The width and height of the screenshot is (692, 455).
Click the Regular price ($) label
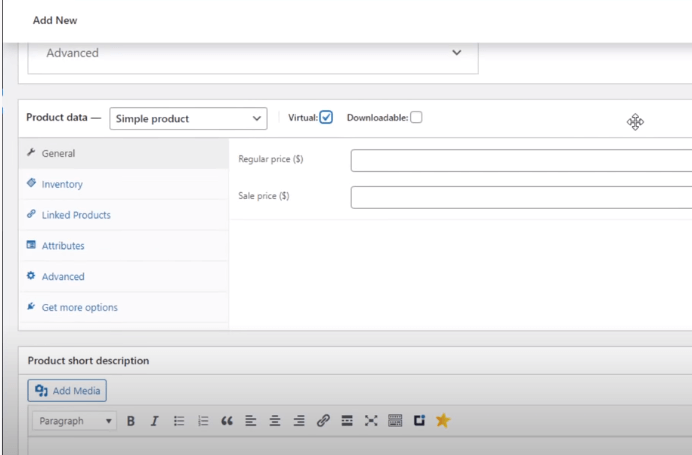pos(271,159)
